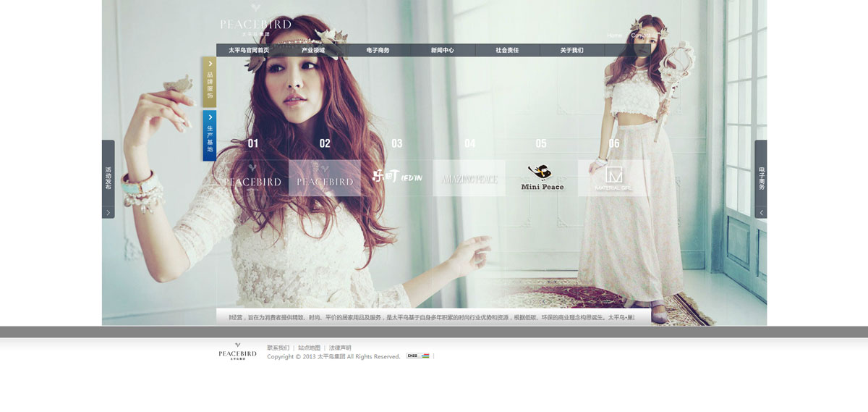Expand the blue 生产基地 side tab
868x412 pixels.
pos(209,135)
